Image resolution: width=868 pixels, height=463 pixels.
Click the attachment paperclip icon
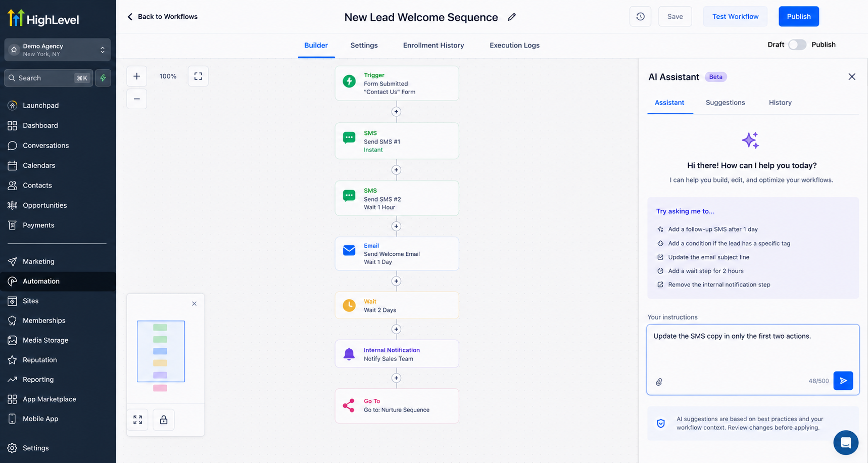pos(659,382)
